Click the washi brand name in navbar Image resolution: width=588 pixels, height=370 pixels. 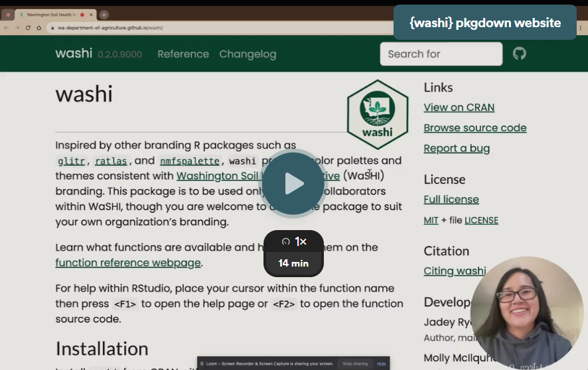(x=74, y=54)
